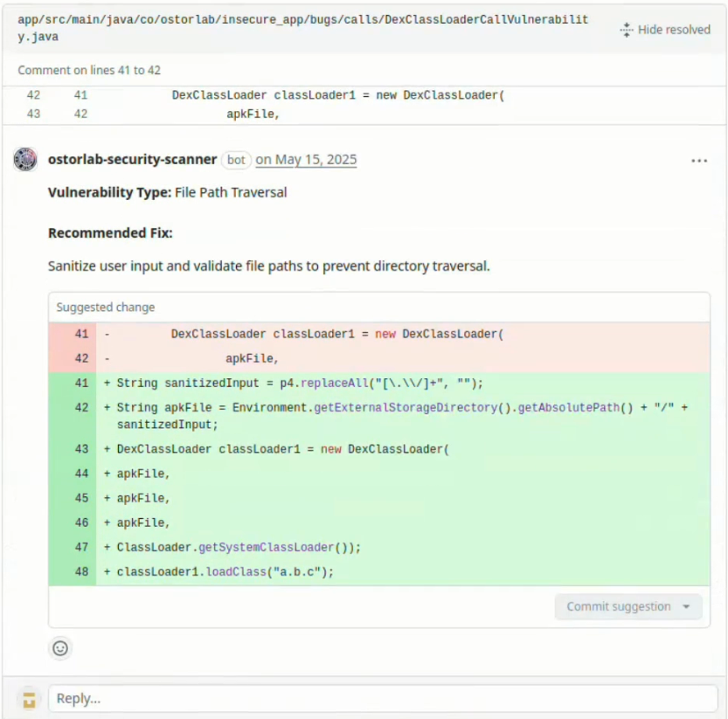Open the May 15, 2025 timestamp link
The height and width of the screenshot is (719, 728).
coord(306,159)
